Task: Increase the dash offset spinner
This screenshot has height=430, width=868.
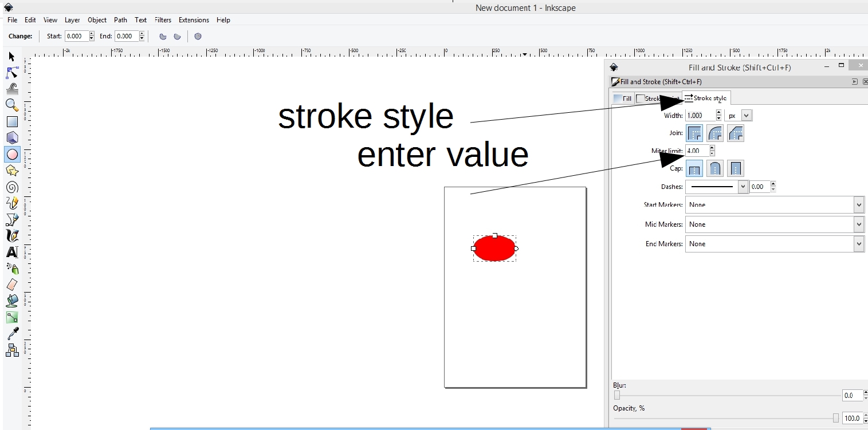Action: click(x=773, y=184)
